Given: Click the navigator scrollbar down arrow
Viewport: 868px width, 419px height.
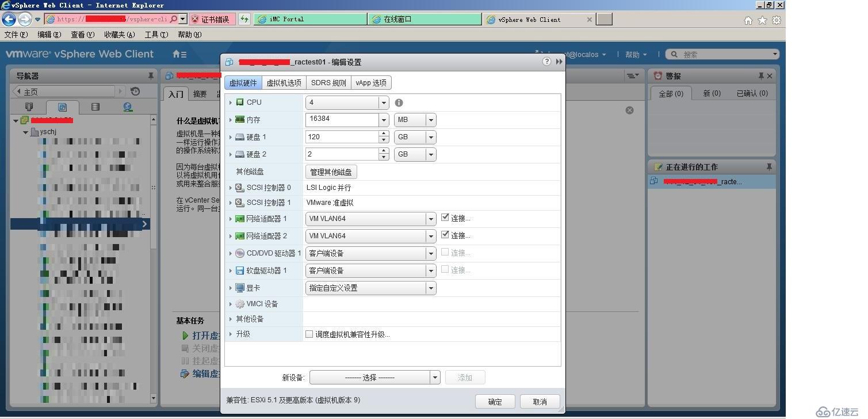Looking at the screenshot, I should 154,398.
